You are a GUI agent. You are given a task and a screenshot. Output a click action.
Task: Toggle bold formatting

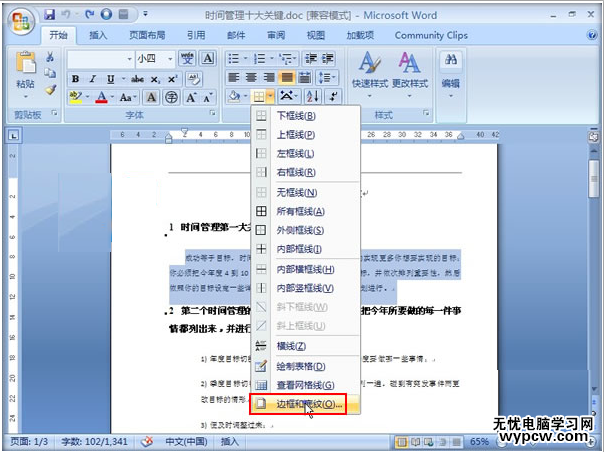coord(76,79)
